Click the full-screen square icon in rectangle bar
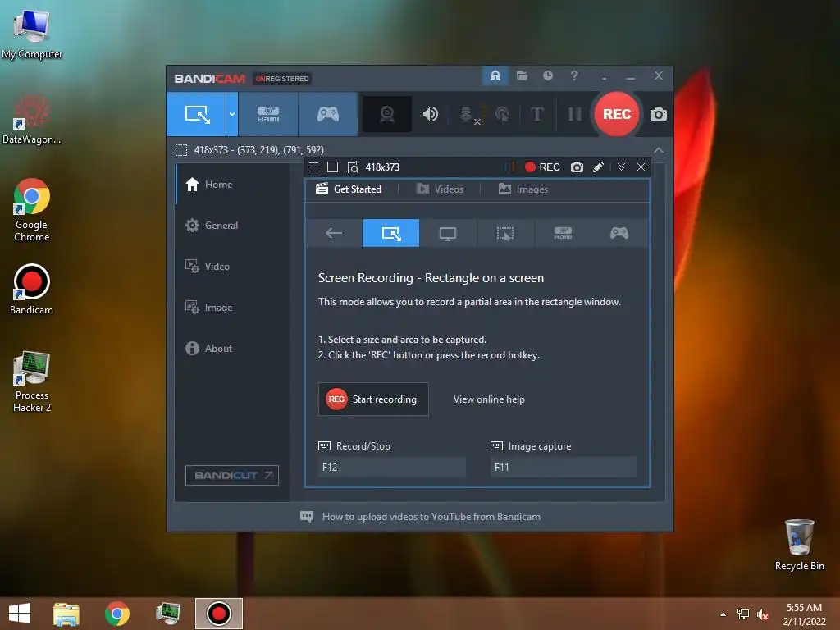 click(332, 167)
